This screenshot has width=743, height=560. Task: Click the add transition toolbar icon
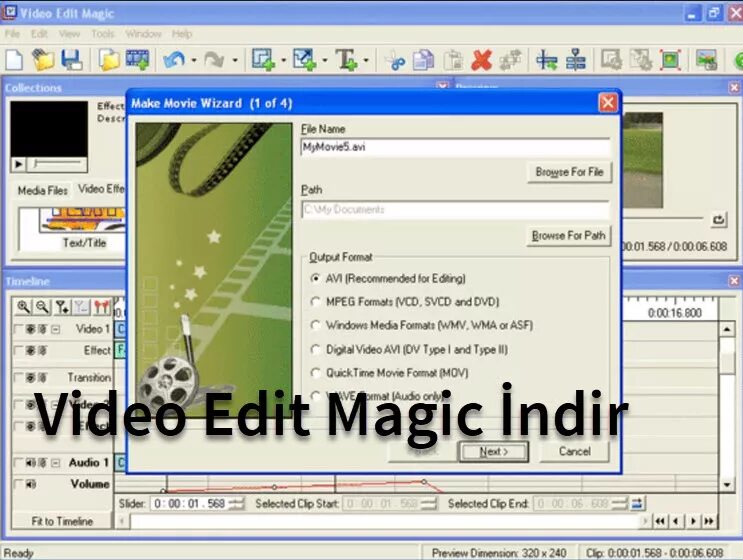point(304,60)
